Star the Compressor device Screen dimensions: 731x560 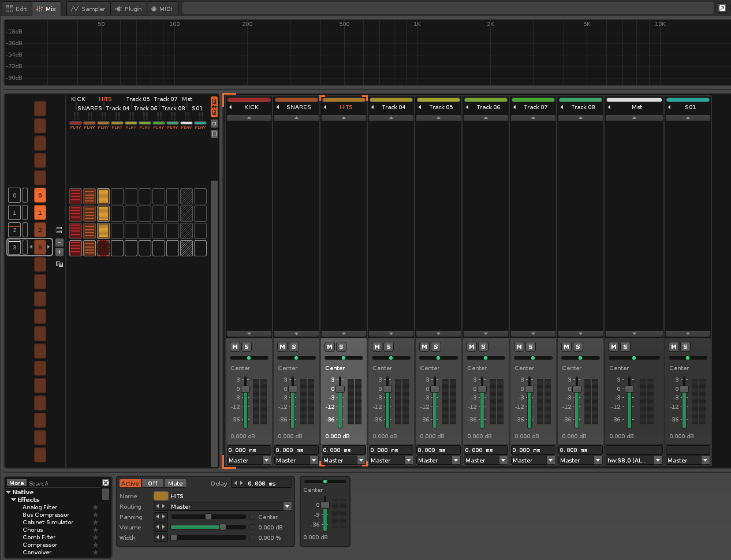click(96, 545)
